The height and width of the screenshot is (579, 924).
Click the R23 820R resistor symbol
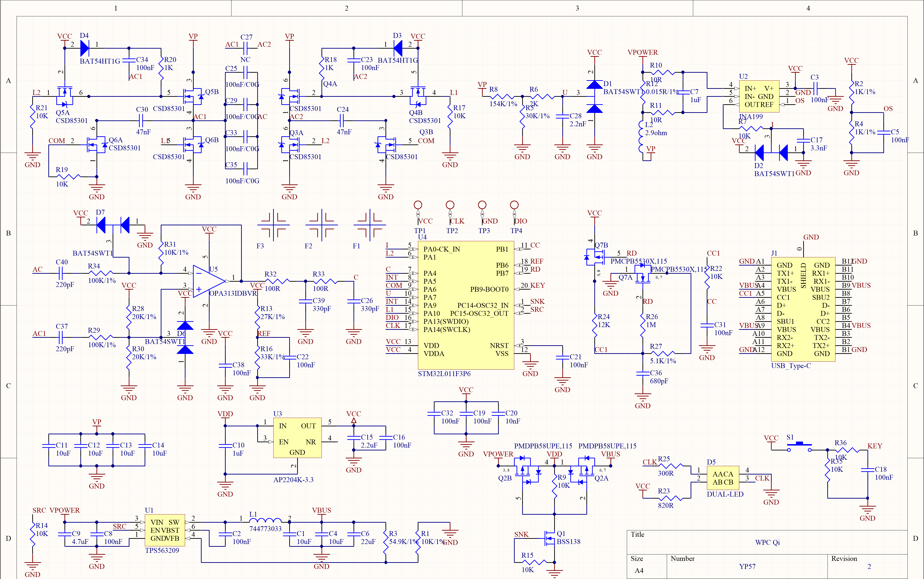click(x=670, y=498)
